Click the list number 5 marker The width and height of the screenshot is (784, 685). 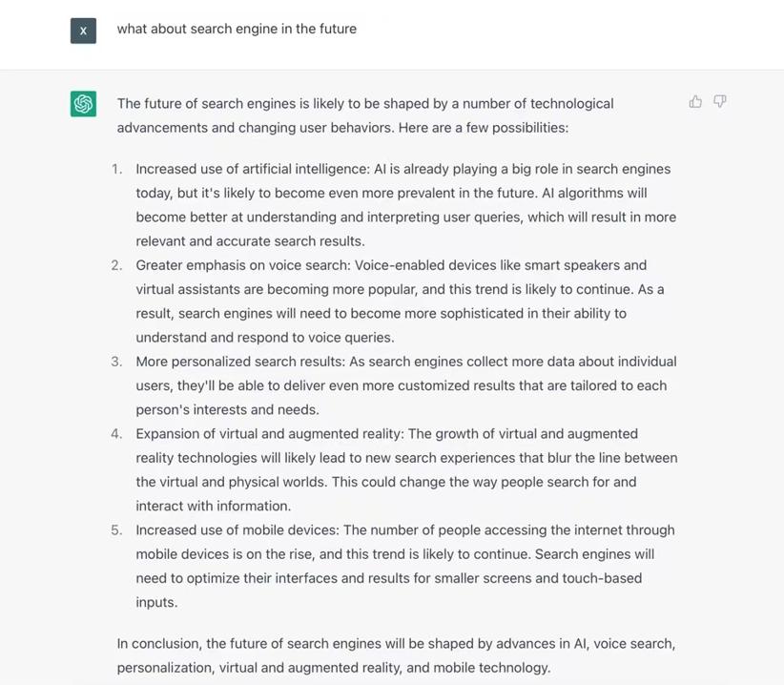pos(116,530)
